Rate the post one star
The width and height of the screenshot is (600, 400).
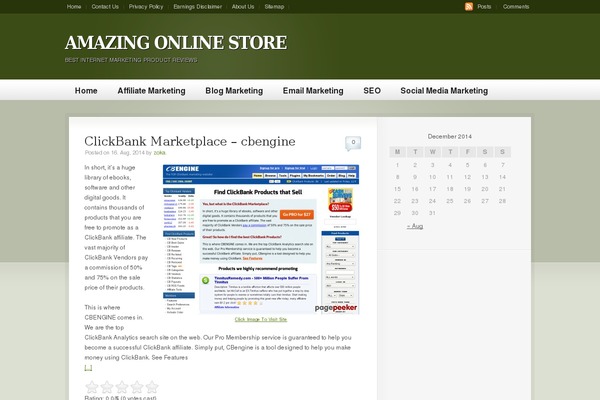(x=92, y=387)
